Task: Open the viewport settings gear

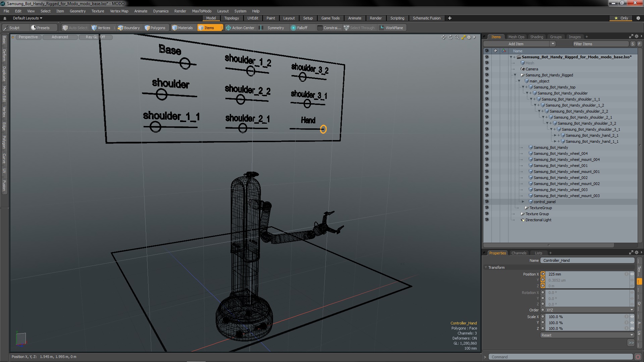Action: (469, 37)
